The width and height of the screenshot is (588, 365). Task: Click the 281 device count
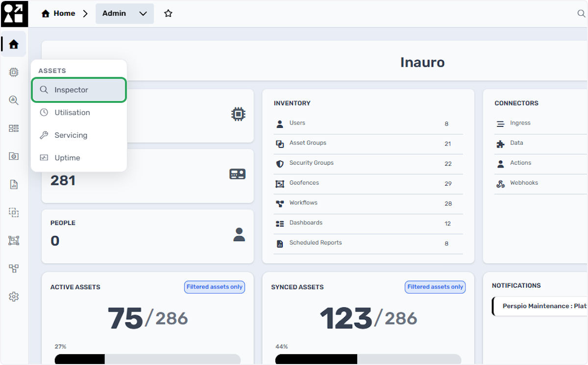63,180
